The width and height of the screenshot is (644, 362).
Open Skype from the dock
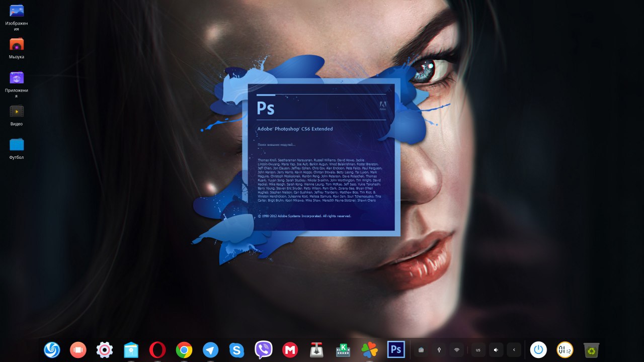(237, 349)
